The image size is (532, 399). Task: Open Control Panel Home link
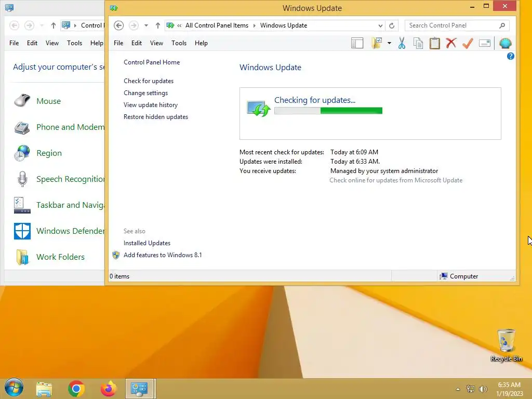tap(152, 62)
